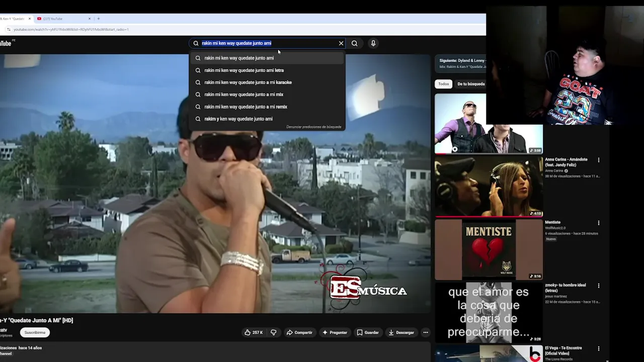Image resolution: width=644 pixels, height=362 pixels.
Task: Click the search magnifier button
Action: (x=354, y=43)
